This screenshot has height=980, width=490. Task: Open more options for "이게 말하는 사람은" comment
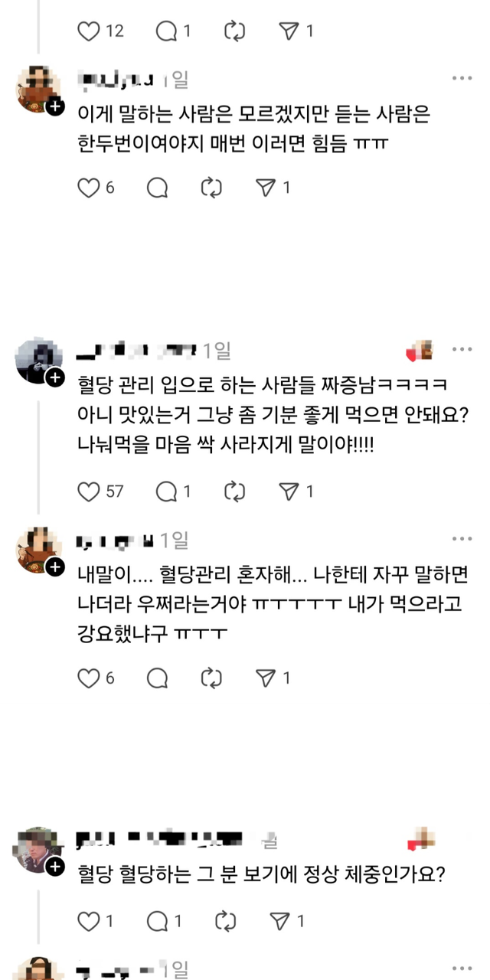(x=462, y=79)
